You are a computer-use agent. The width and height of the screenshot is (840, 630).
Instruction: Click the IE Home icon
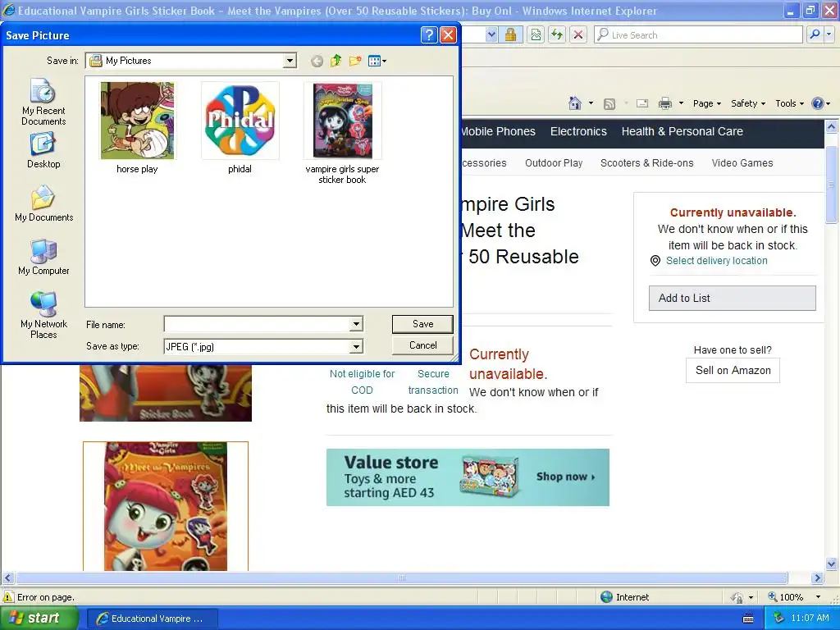click(575, 103)
